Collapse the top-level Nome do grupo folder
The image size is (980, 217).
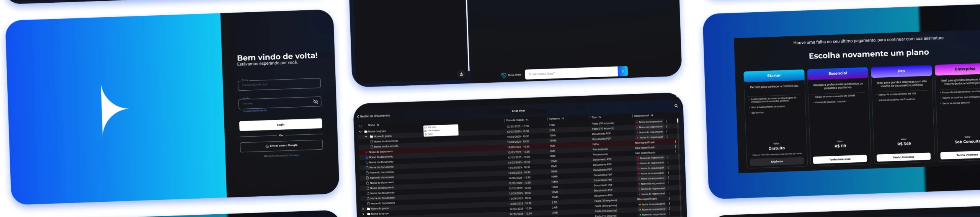(360, 132)
